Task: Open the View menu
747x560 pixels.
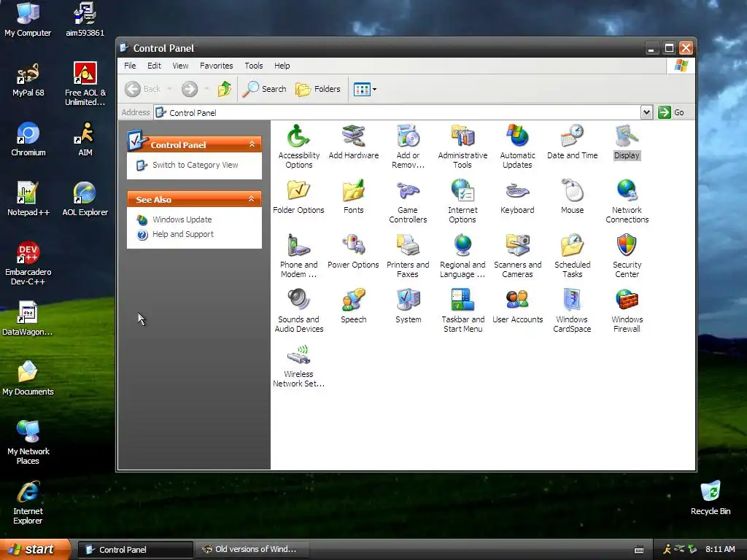Action: [x=180, y=66]
